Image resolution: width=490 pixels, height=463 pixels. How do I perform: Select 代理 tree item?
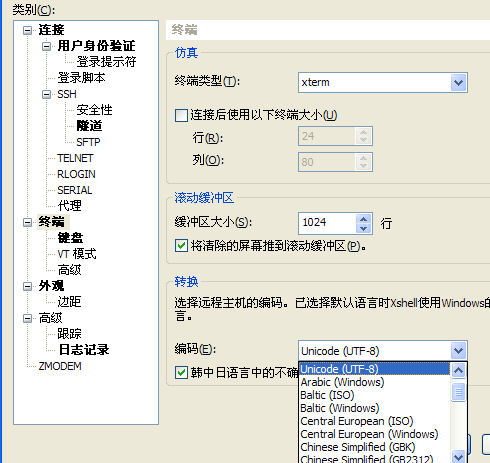(69, 206)
